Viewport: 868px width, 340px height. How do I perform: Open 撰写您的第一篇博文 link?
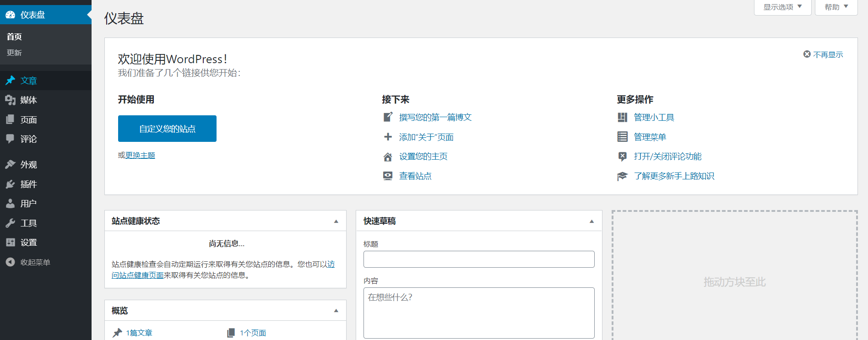(x=435, y=118)
